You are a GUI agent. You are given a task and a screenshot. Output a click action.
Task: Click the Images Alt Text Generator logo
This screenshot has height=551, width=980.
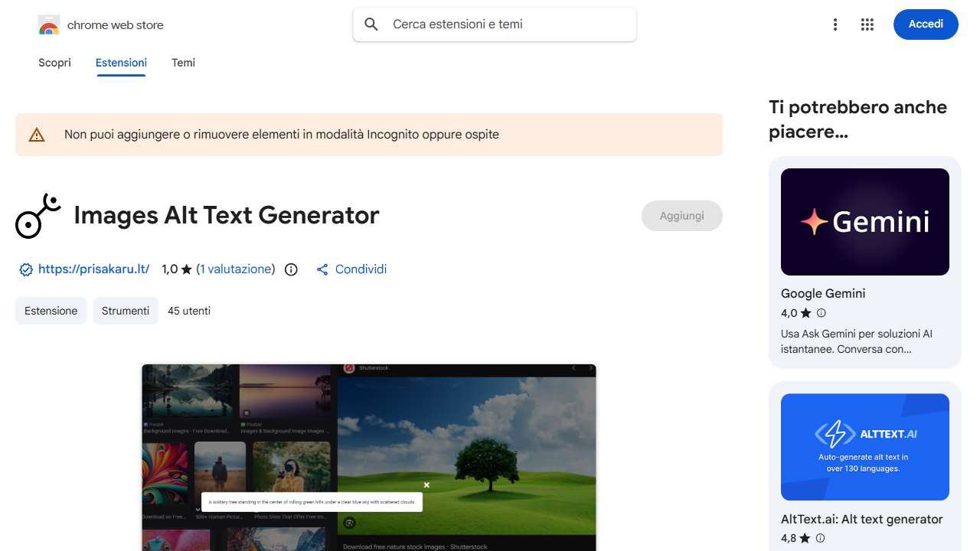point(38,216)
